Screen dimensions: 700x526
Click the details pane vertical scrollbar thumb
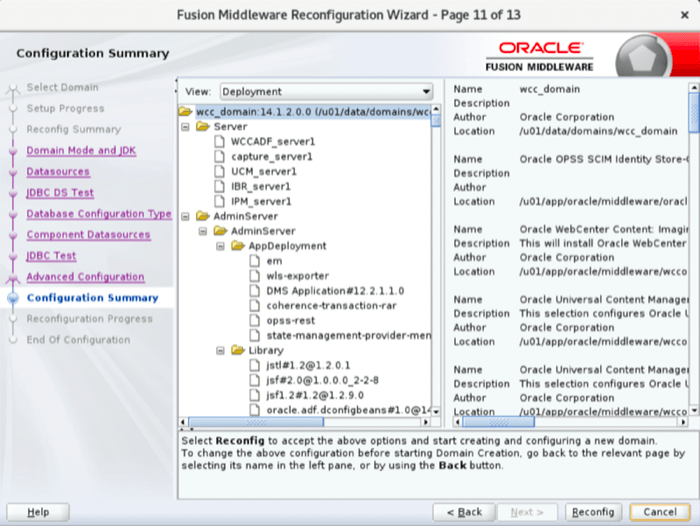tap(694, 113)
